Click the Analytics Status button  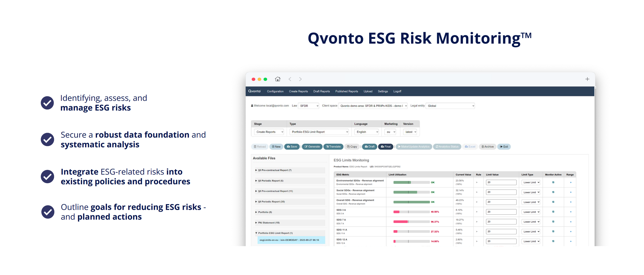(x=447, y=147)
